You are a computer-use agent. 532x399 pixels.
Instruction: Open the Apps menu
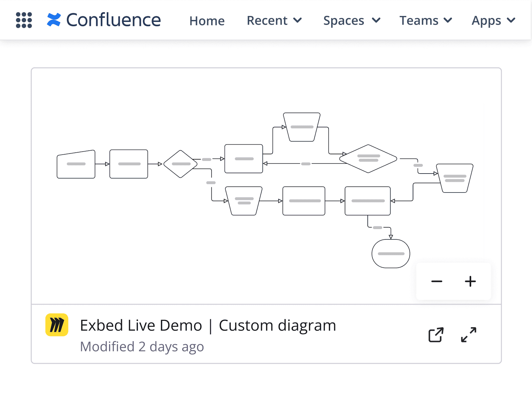(493, 21)
